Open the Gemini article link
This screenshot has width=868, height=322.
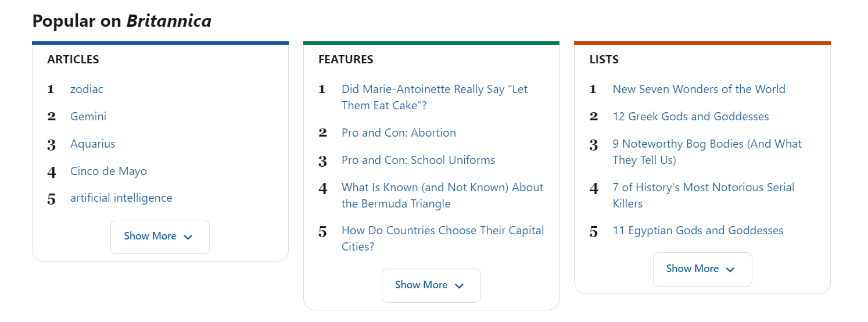pos(88,117)
